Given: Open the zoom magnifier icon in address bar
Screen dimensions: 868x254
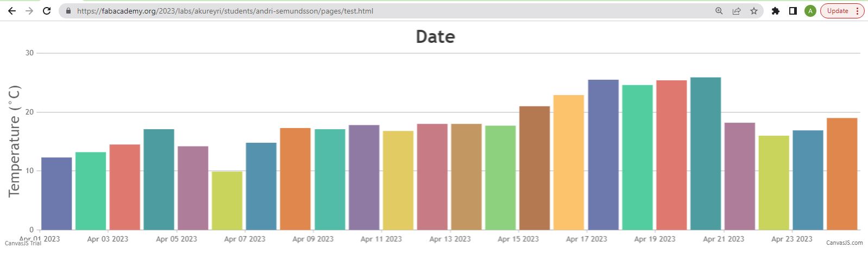Looking at the screenshot, I should click(x=719, y=11).
